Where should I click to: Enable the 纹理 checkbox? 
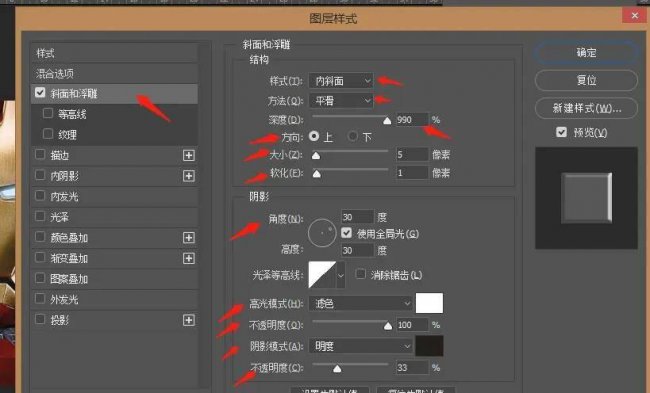tap(48, 133)
